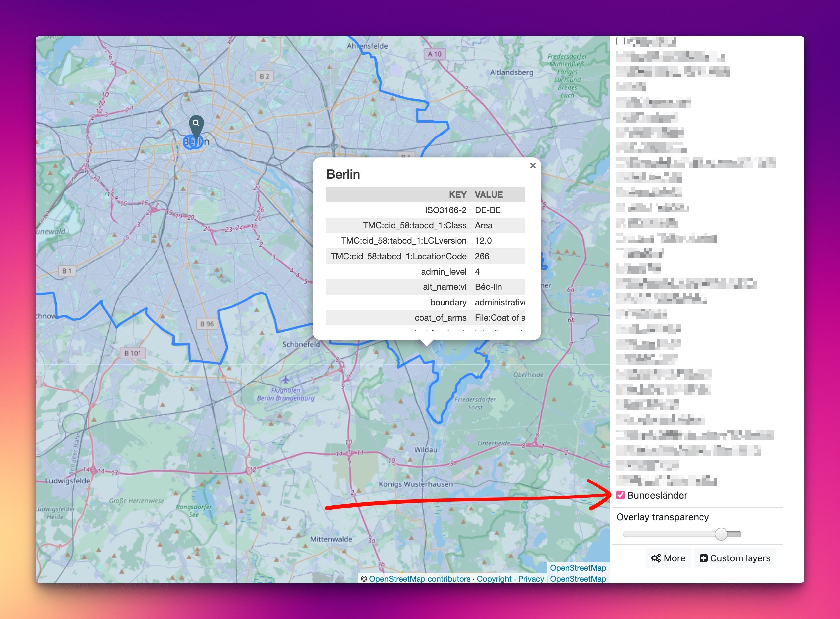Click the B 96 road shield
840x619 pixels.
[207, 324]
